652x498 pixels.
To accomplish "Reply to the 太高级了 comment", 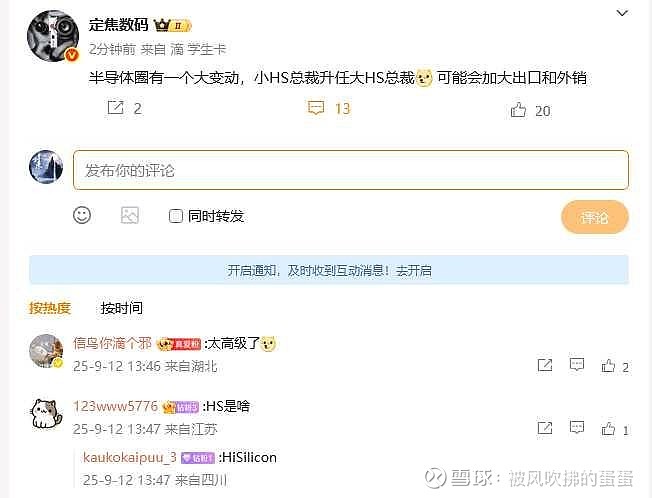I will (x=577, y=365).
